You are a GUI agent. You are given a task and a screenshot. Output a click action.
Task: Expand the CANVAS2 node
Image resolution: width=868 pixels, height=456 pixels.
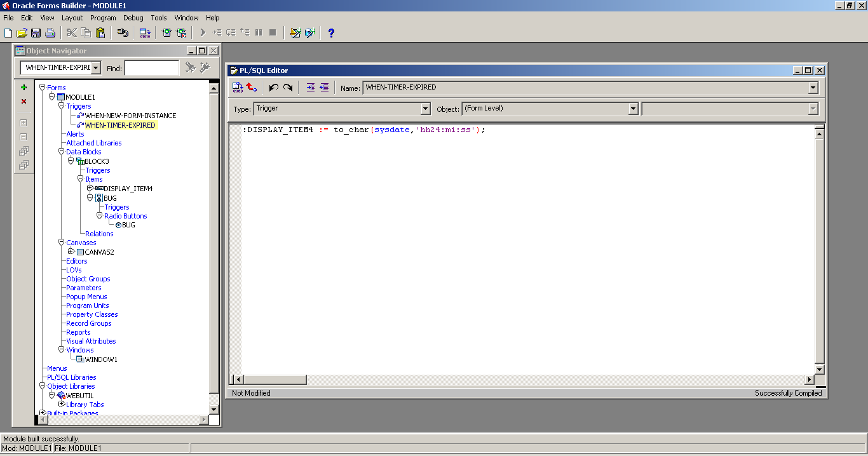(x=71, y=251)
